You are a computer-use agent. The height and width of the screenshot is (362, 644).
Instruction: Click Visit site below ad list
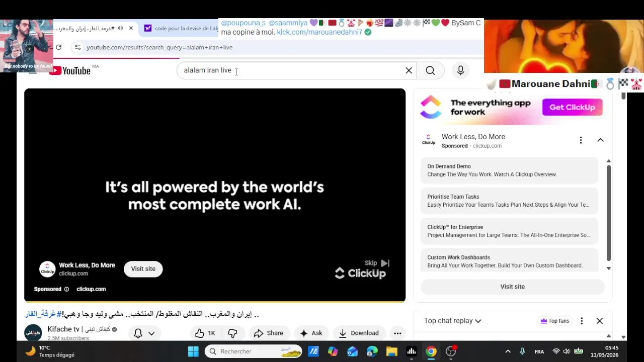pos(512,287)
